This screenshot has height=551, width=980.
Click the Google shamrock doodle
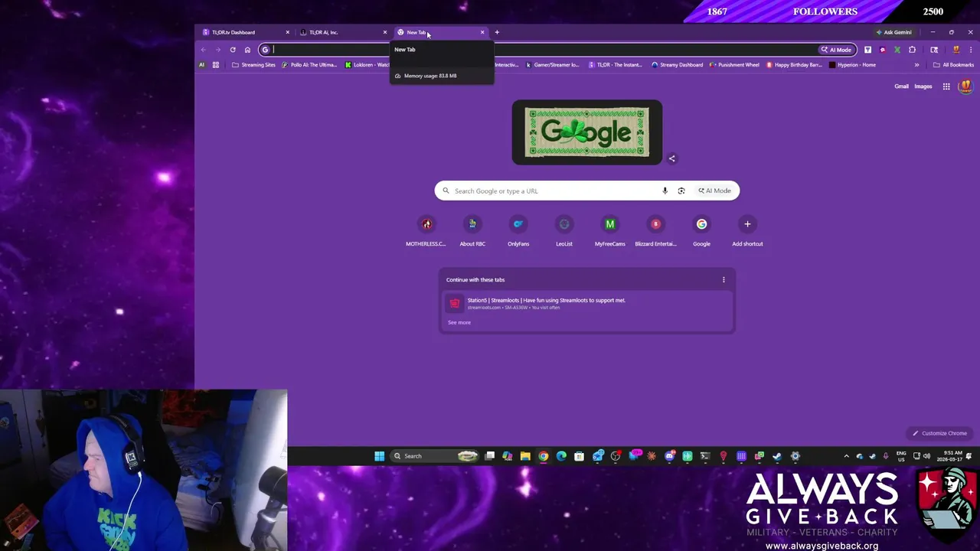(586, 132)
